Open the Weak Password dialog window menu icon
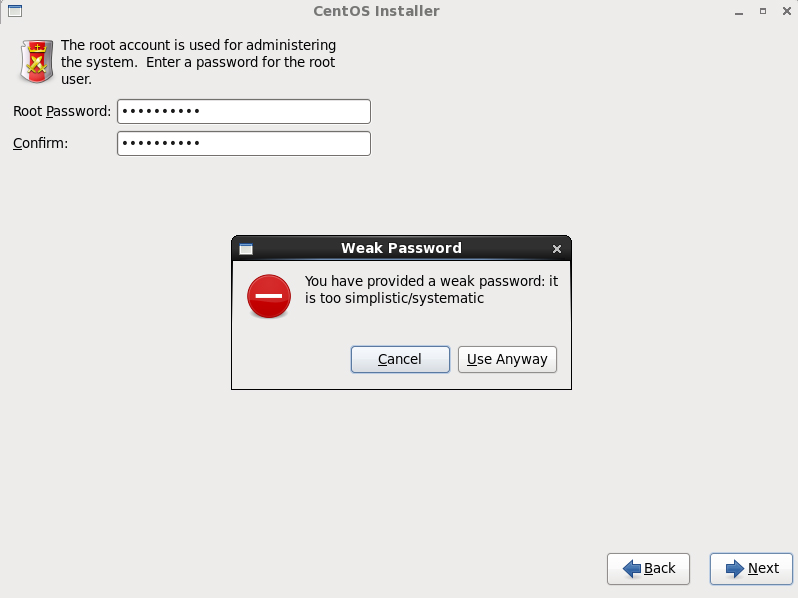The height and width of the screenshot is (598, 798). click(246, 249)
